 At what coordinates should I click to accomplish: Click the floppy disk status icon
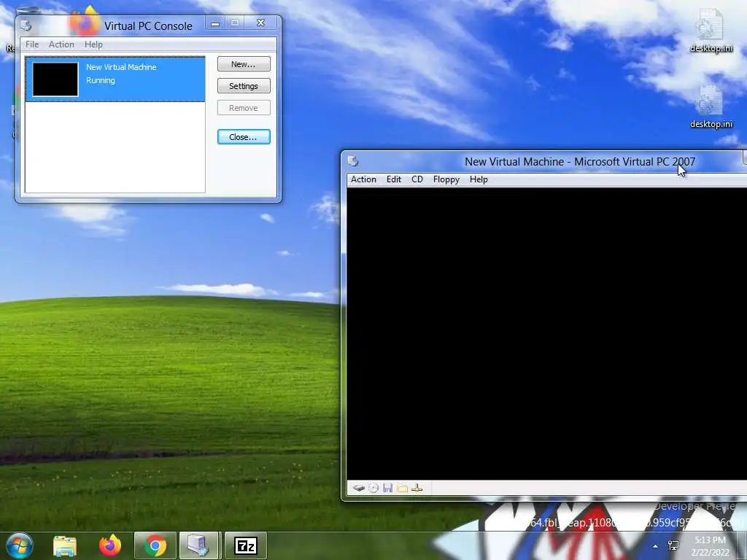tap(388, 488)
